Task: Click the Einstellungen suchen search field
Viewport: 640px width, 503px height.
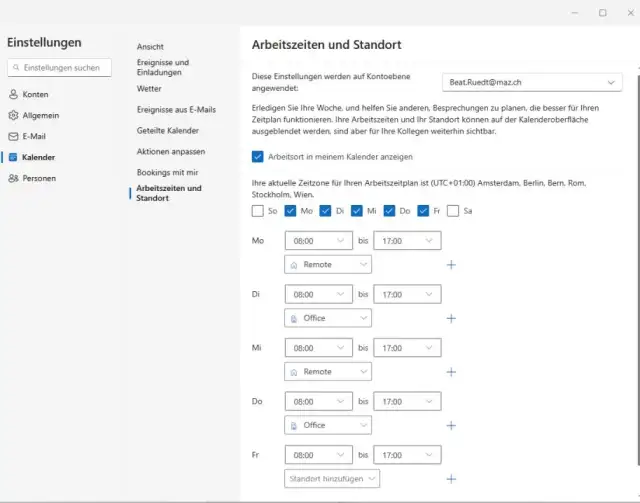Action: pyautogui.click(x=62, y=67)
